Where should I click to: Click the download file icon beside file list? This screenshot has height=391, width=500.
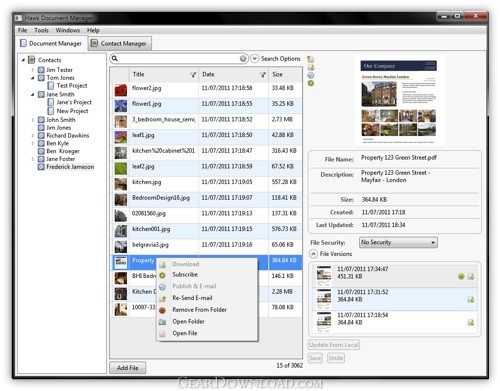point(311,68)
